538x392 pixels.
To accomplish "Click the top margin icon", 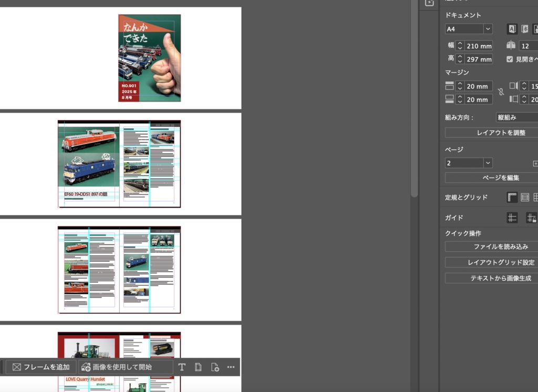I will pos(449,86).
